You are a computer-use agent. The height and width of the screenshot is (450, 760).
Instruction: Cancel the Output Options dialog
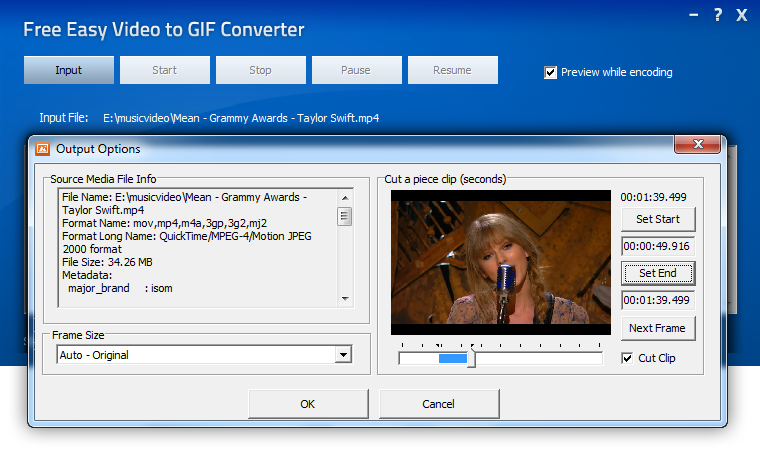tap(439, 404)
